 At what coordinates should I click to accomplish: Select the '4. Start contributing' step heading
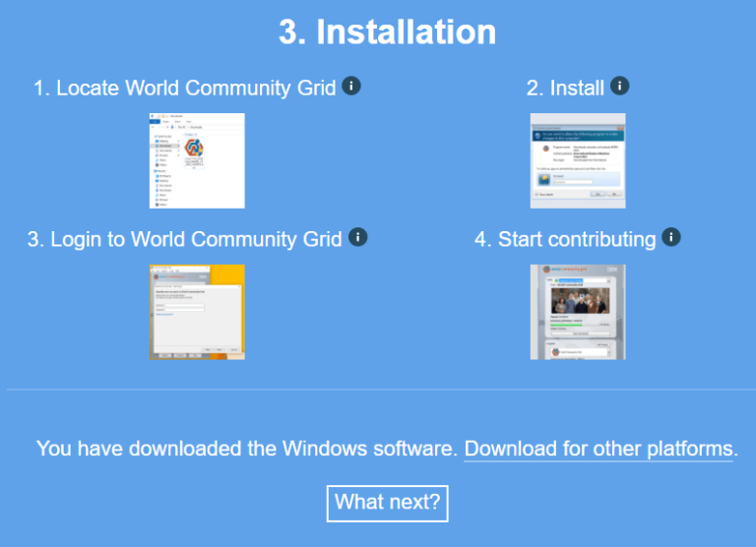click(x=565, y=239)
